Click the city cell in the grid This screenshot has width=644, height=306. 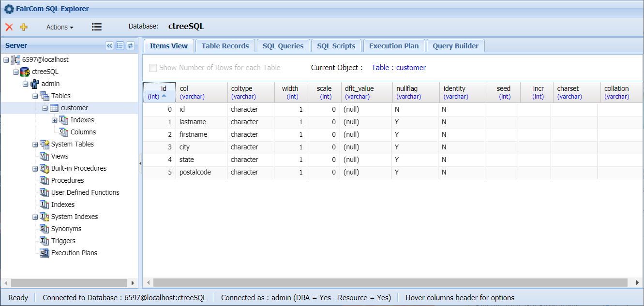[x=201, y=147]
